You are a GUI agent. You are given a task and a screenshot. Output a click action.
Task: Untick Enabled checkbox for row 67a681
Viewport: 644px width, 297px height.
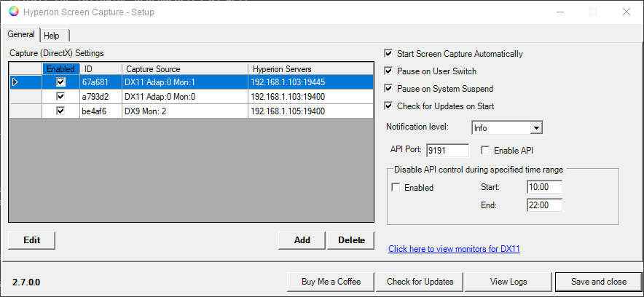(60, 82)
